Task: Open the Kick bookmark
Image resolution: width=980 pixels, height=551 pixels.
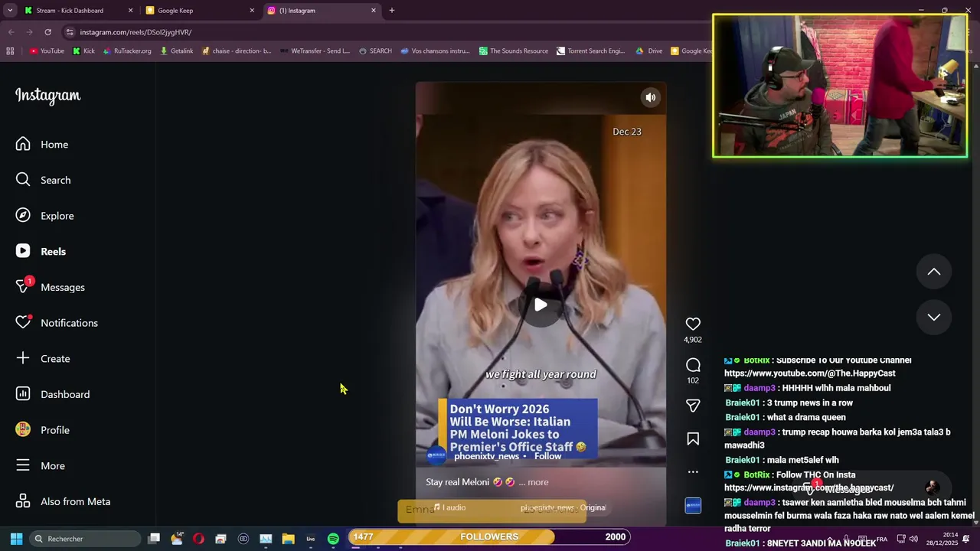Action: 83,51
